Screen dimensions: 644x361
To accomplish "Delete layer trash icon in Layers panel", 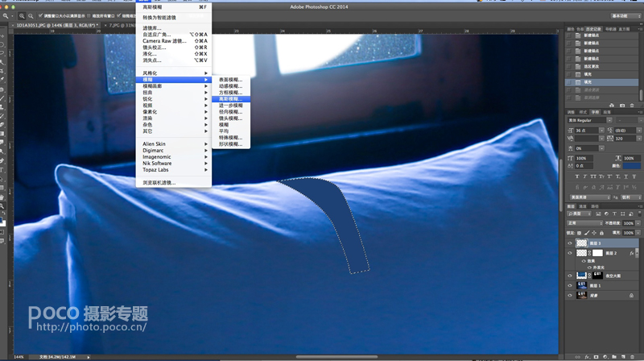I will 633,357.
